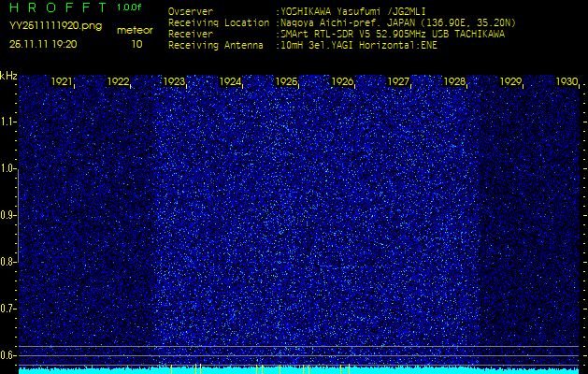Click the date stamp 25.11.11 19:20

pos(43,44)
